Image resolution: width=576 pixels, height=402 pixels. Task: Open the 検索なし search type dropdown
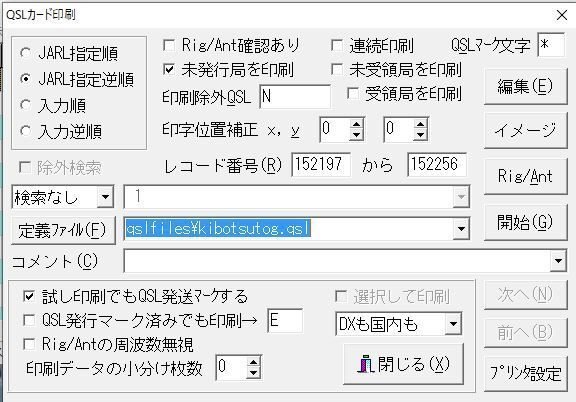coord(105,197)
